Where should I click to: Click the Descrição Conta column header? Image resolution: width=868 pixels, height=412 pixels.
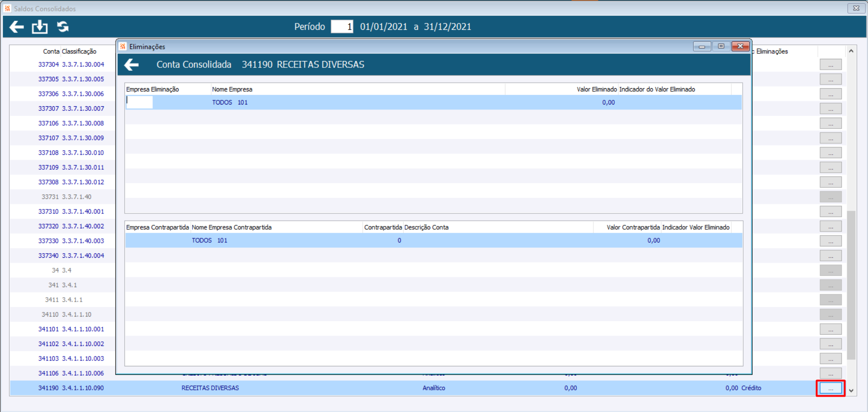tap(427, 227)
